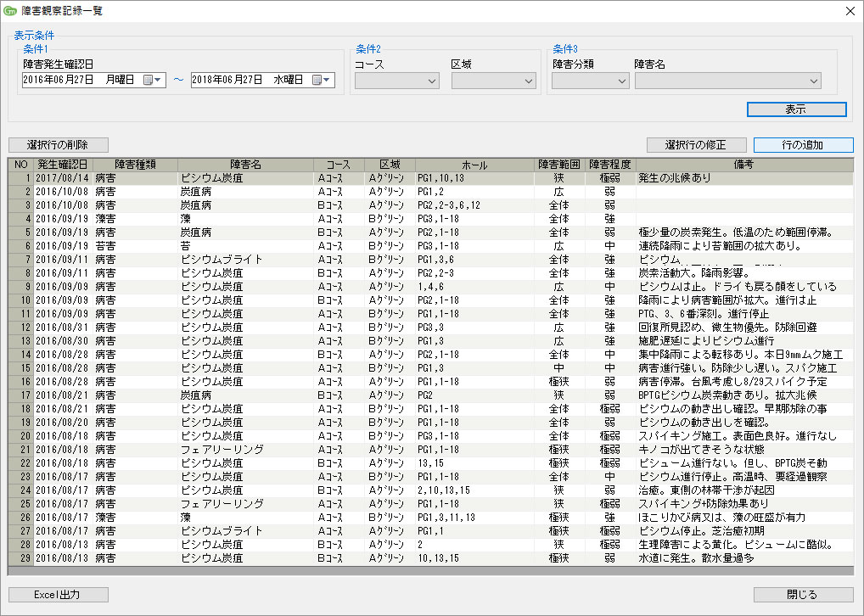Select row number 2 header cell
Viewport: 864px width, 616px height.
pyautogui.click(x=21, y=192)
